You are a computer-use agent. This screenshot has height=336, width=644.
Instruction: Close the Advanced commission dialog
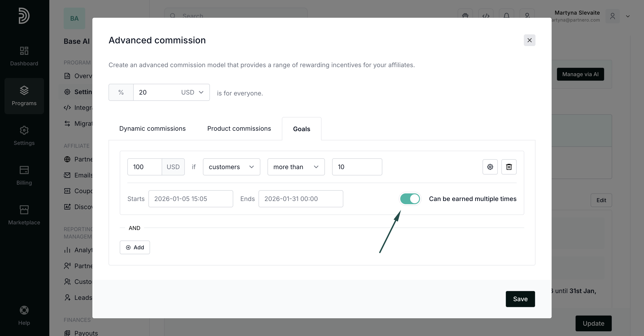[x=529, y=40]
